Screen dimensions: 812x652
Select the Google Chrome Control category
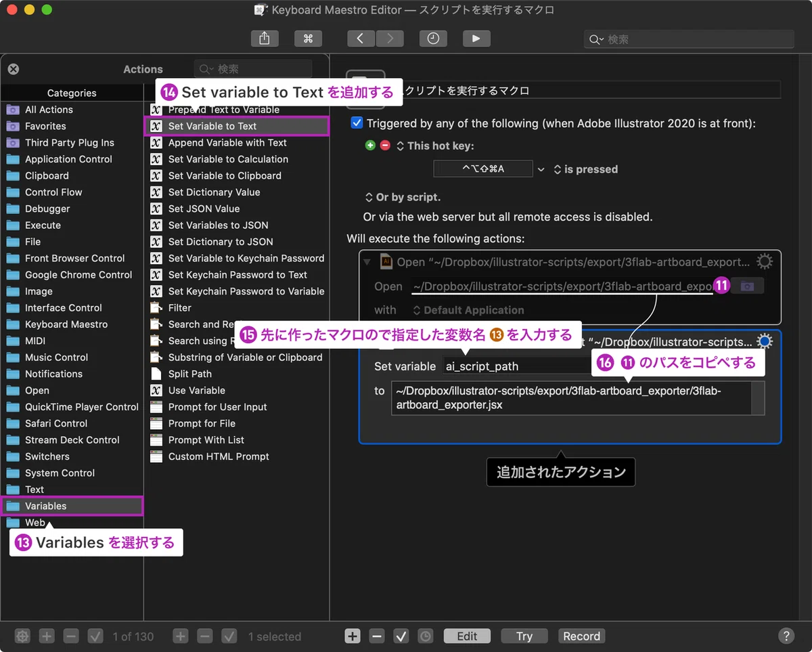click(72, 275)
